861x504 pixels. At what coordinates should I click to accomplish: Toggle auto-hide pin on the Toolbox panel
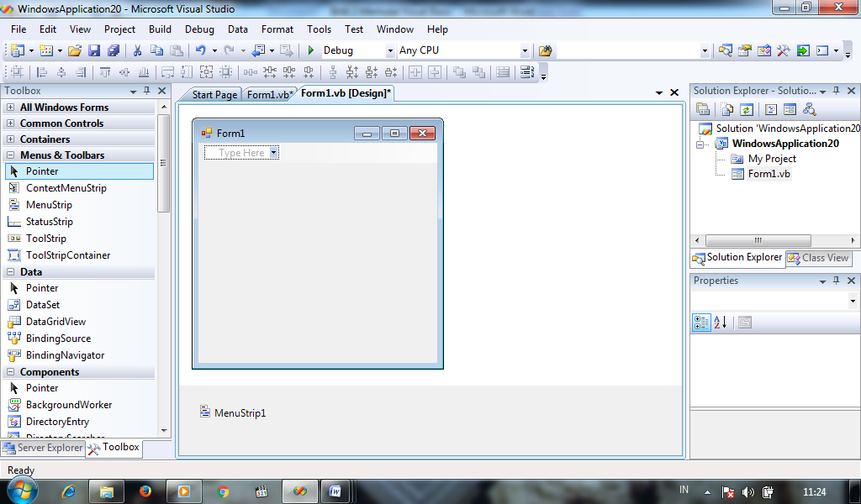coord(147,90)
